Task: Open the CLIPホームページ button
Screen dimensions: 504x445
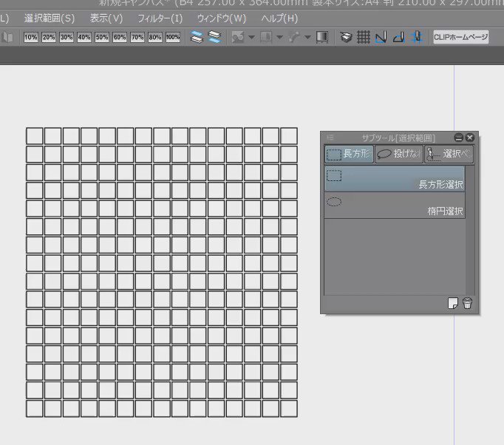Action: point(461,37)
